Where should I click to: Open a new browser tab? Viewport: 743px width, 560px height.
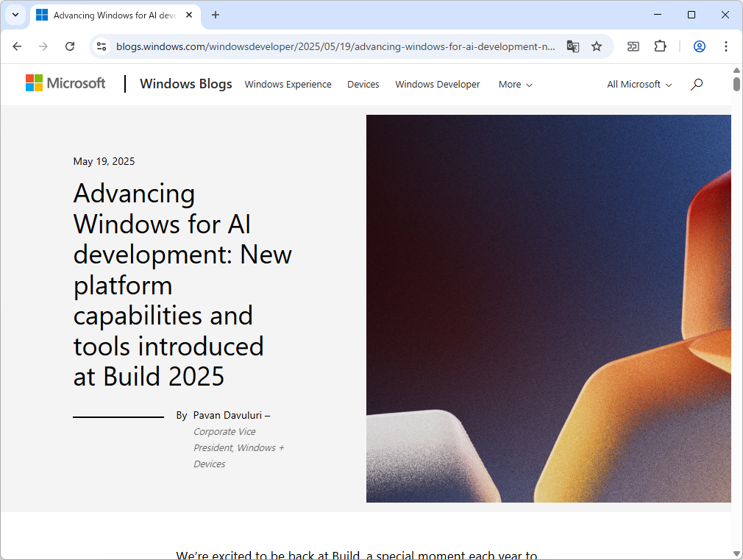pos(215,15)
